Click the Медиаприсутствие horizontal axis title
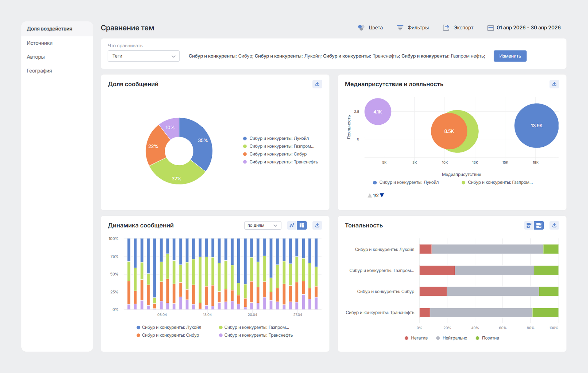The image size is (588, 373). point(461,174)
